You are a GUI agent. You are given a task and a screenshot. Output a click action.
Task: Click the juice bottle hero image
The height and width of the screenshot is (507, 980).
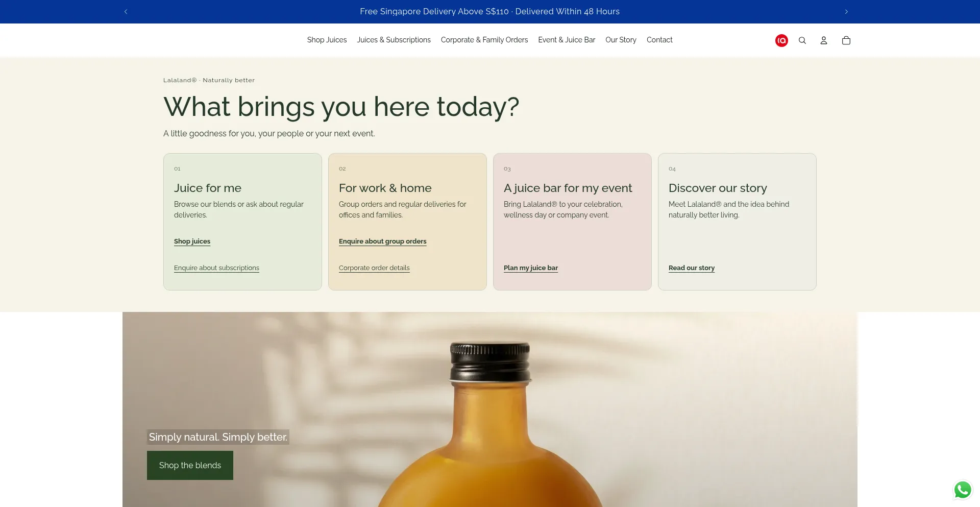click(490, 409)
